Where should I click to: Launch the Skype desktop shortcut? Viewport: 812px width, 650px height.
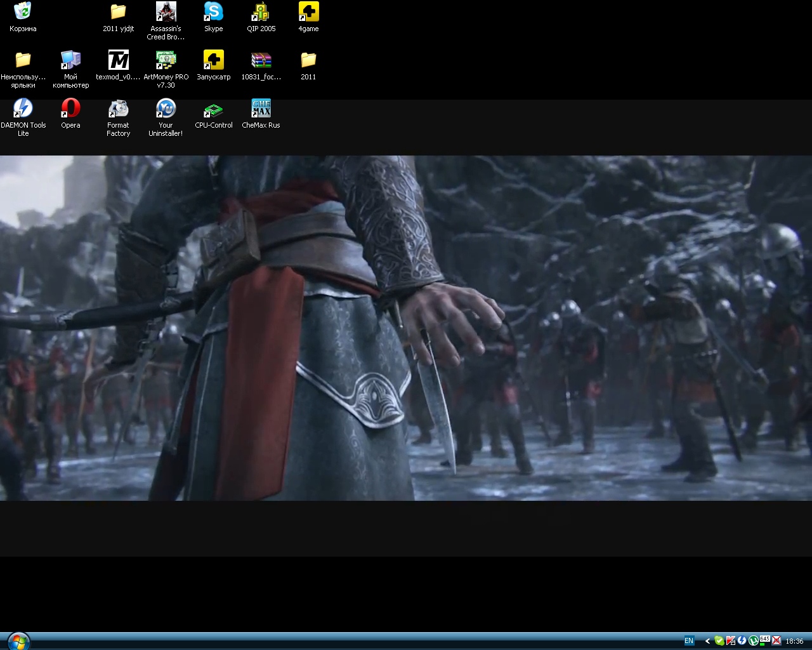[x=213, y=17]
